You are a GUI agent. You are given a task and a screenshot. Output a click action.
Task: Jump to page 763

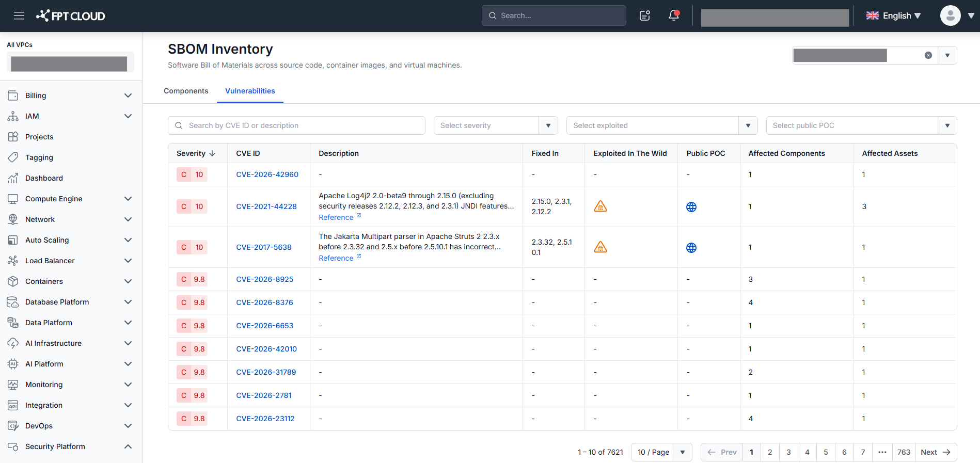click(904, 452)
